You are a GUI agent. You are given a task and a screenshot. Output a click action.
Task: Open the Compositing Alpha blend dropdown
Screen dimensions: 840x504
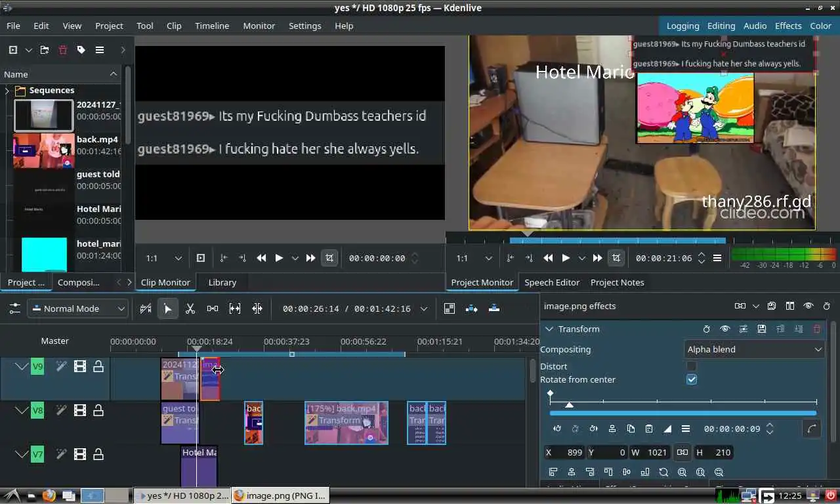pyautogui.click(x=753, y=349)
